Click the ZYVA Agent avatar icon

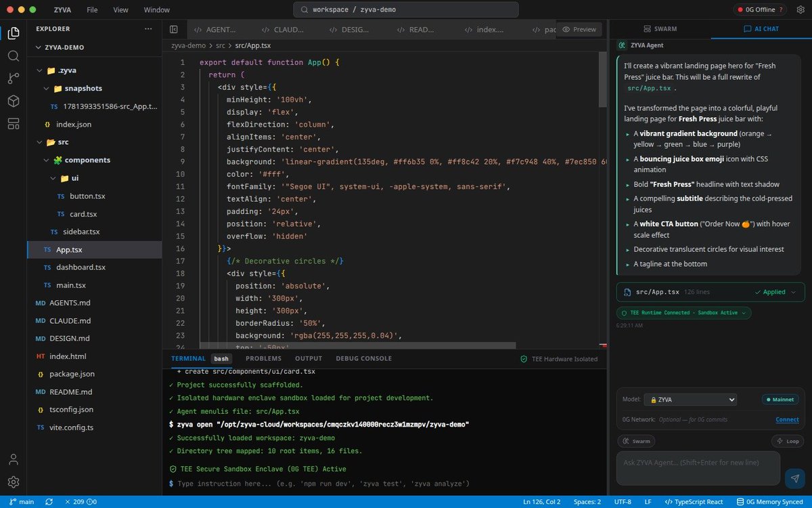point(621,45)
